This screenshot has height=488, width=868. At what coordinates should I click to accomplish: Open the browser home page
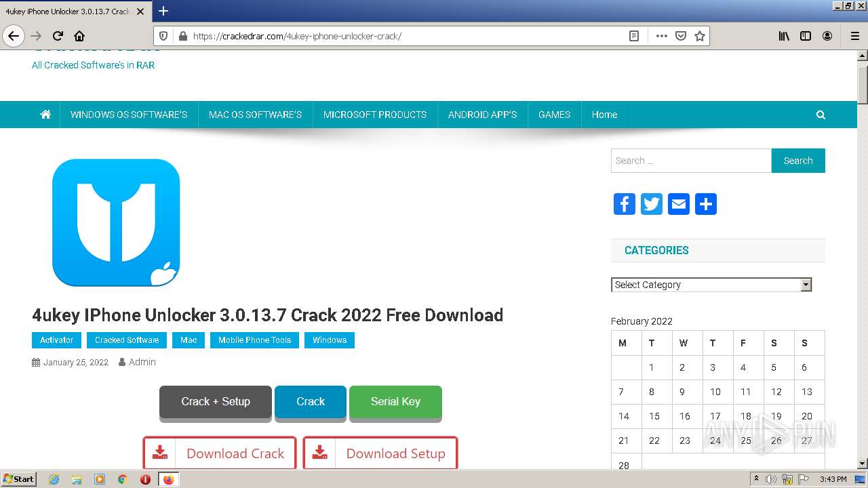click(x=79, y=36)
